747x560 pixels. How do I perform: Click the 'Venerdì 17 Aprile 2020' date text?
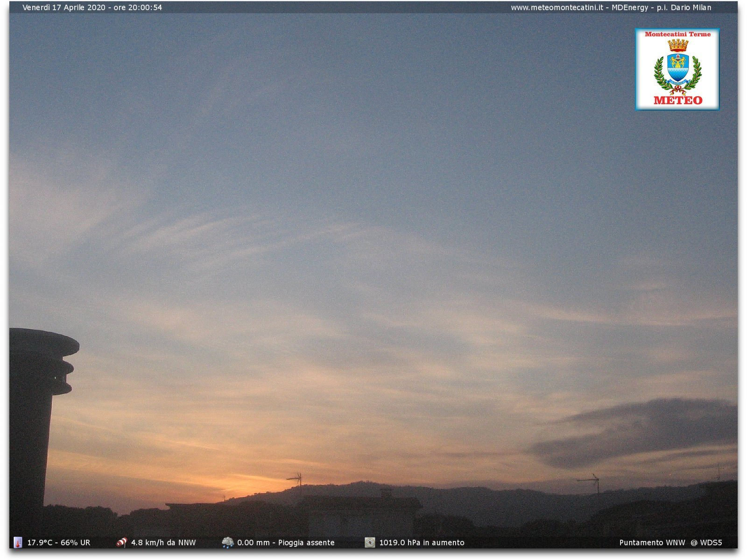[64, 7]
